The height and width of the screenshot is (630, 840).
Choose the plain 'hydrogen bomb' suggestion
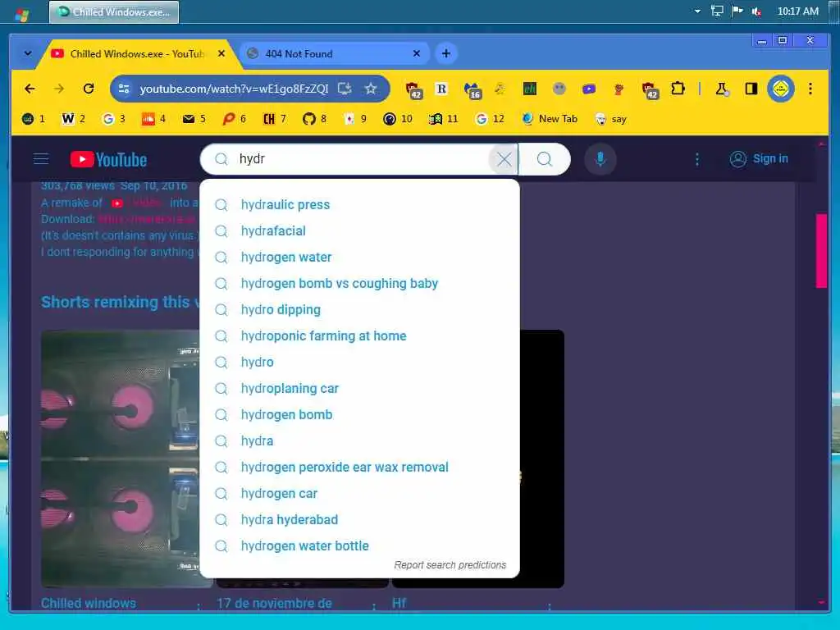[359, 414]
